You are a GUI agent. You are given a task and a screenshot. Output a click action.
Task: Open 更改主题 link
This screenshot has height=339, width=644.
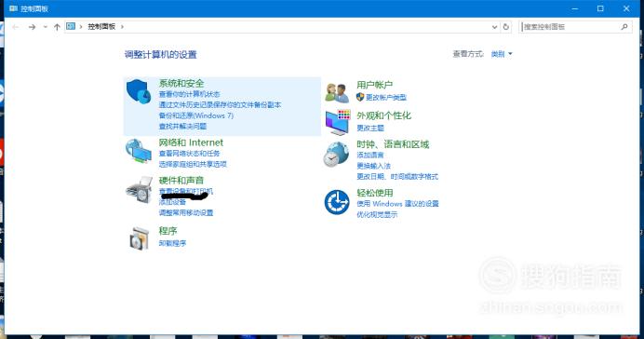point(370,128)
